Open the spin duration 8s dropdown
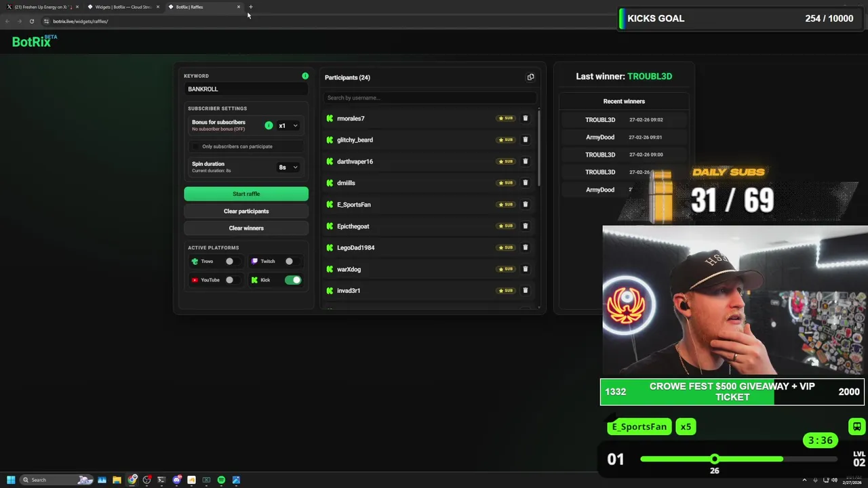Screen dimensions: 868x488 [288, 167]
